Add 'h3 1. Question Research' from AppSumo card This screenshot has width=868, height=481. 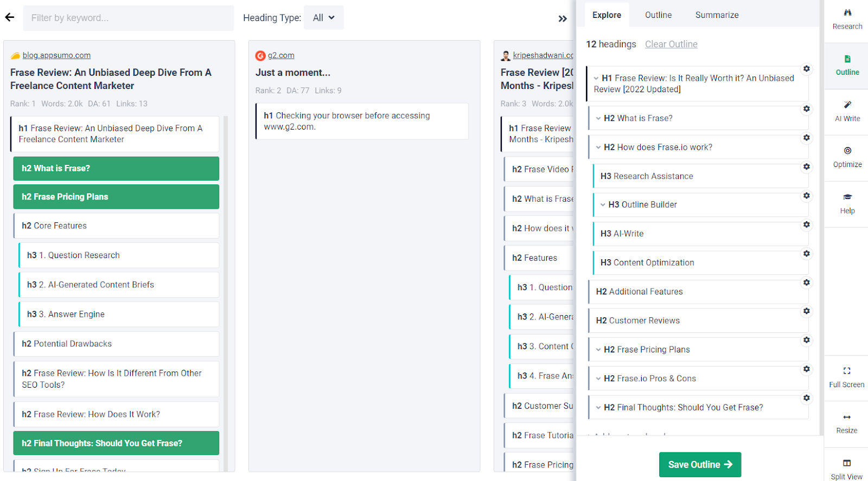click(119, 255)
